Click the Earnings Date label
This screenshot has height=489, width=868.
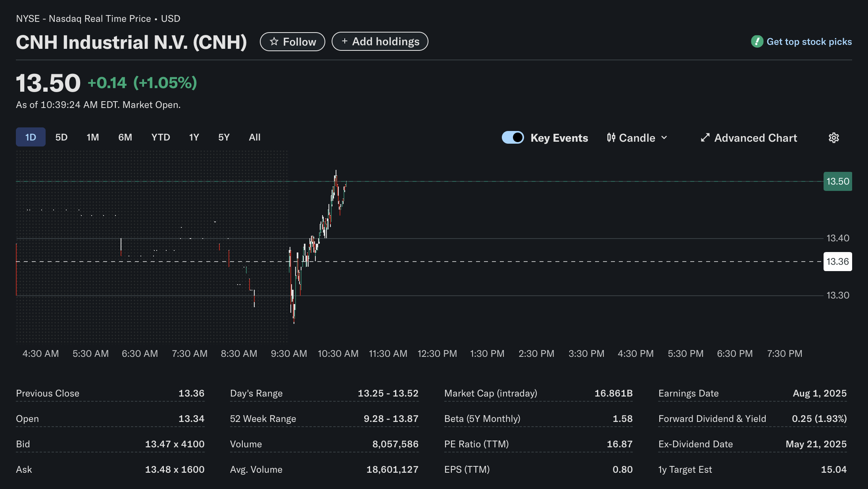tap(688, 393)
